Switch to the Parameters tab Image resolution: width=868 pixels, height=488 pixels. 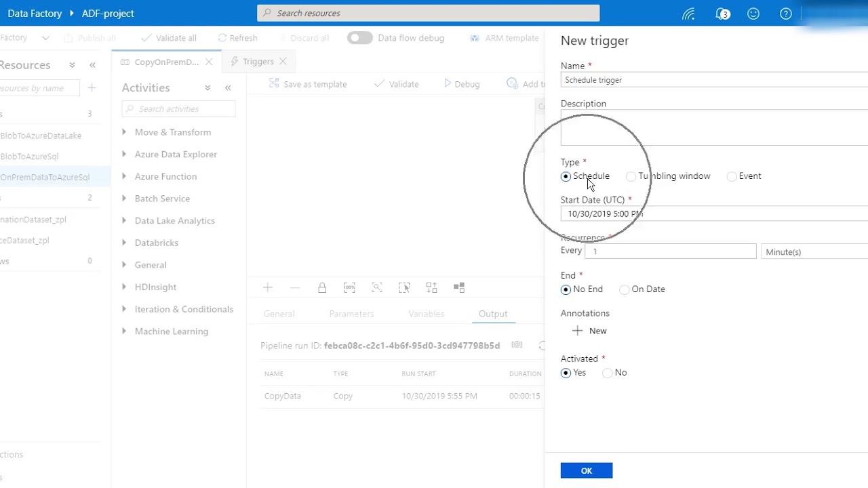(x=351, y=314)
